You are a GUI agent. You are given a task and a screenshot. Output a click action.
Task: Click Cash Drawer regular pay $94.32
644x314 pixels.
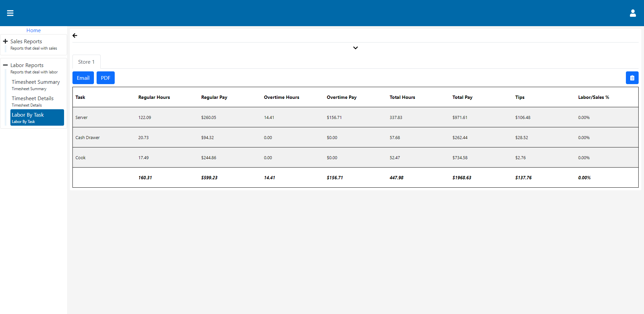(x=207, y=137)
